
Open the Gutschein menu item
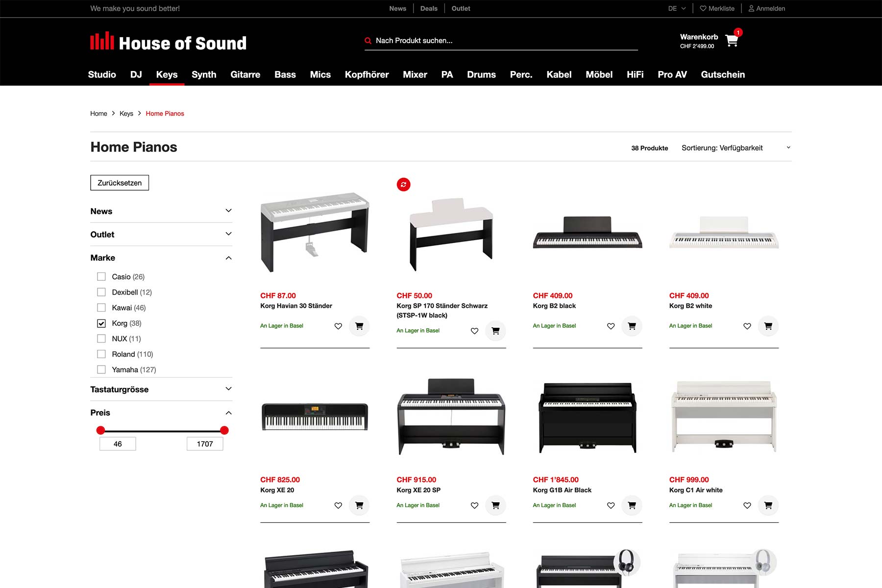click(723, 74)
